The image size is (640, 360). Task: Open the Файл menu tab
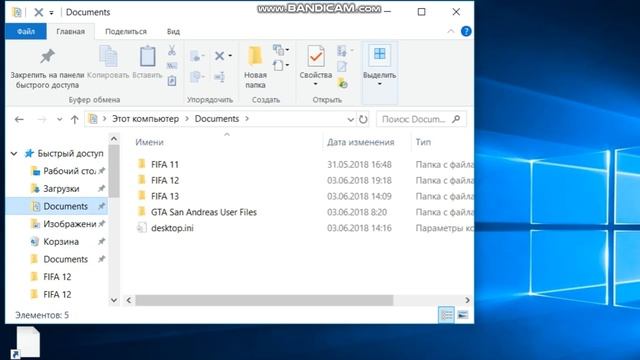26,31
